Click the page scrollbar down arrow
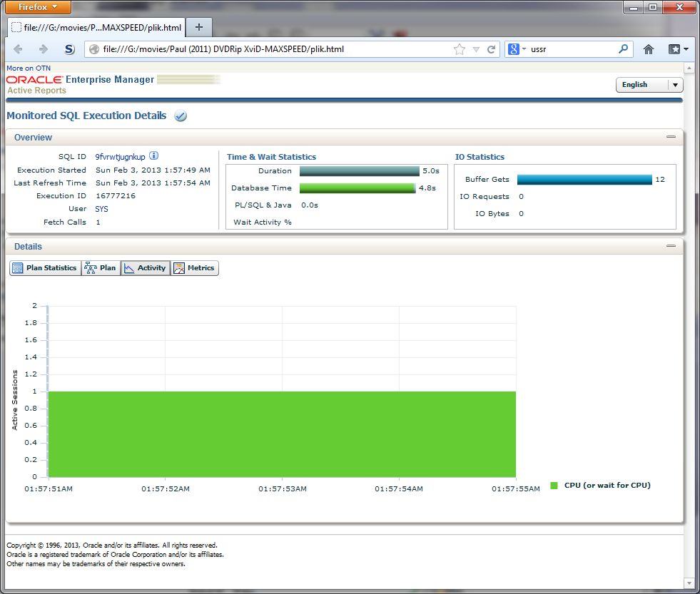The width and height of the screenshot is (700, 594). [689, 583]
